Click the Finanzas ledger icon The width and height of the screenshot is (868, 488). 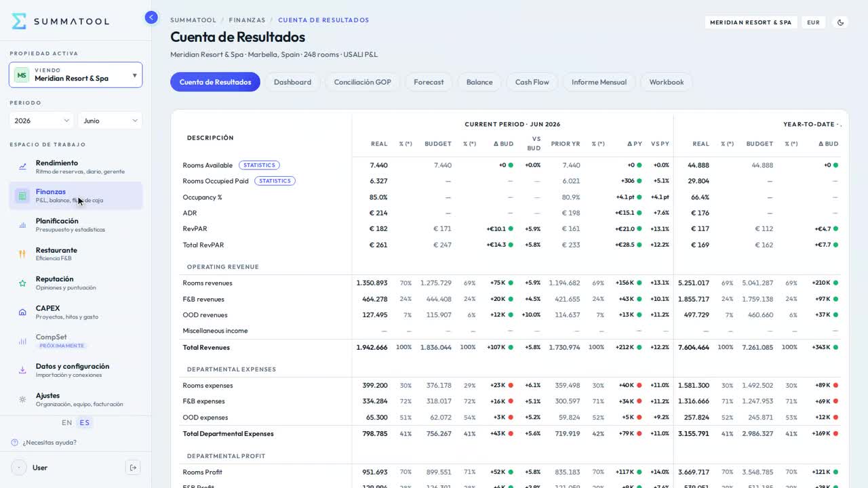pyautogui.click(x=22, y=196)
